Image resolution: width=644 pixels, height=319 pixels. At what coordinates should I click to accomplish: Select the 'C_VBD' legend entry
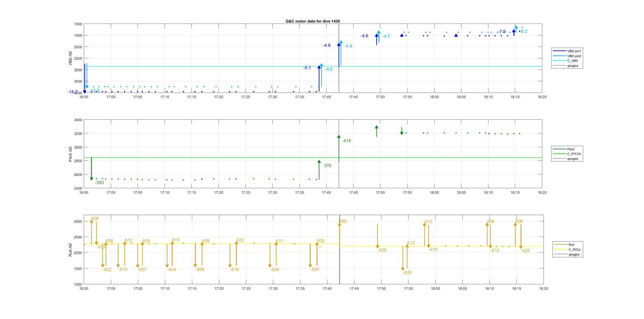coord(567,61)
